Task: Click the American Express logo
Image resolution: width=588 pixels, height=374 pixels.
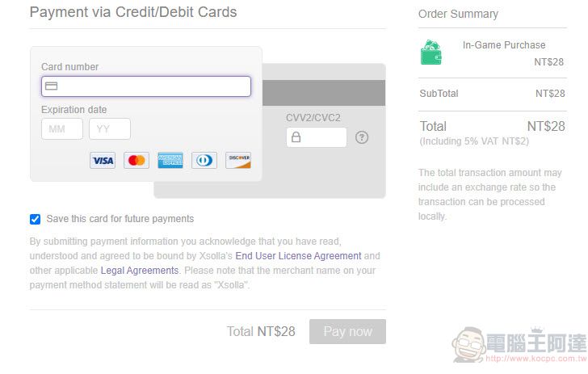Action: pyautogui.click(x=170, y=161)
